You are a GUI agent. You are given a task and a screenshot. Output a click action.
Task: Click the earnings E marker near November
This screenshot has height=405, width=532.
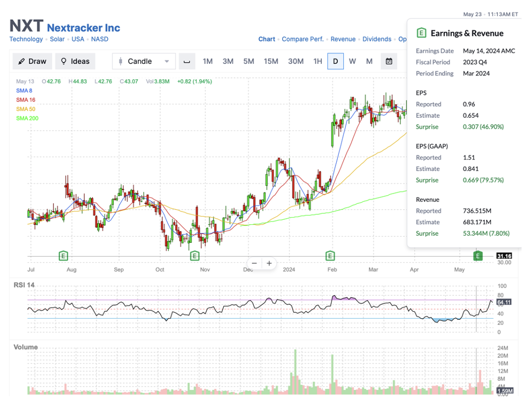click(194, 256)
